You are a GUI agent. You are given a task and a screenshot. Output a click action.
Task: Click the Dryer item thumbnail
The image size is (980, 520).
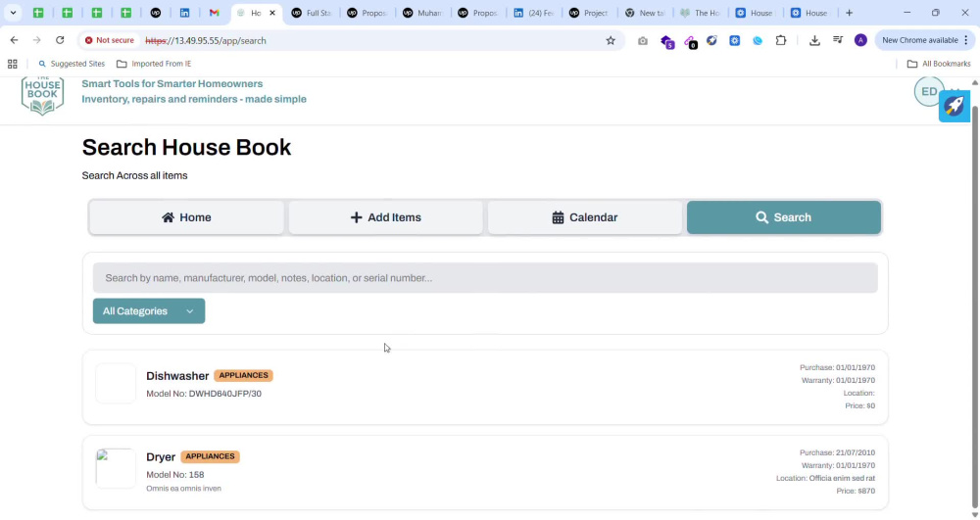(116, 467)
